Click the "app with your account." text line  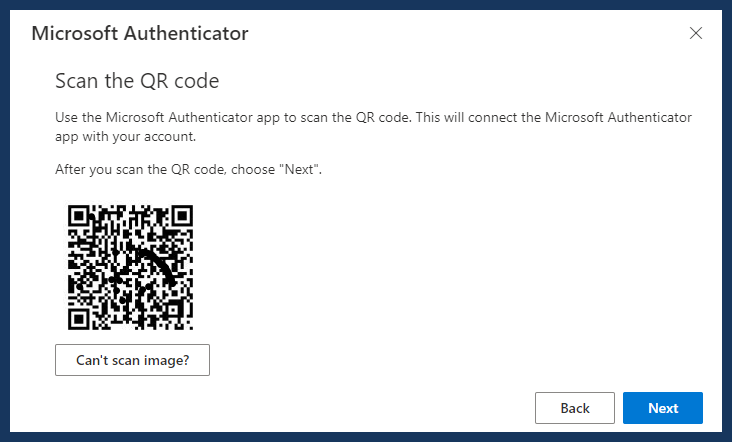pos(126,137)
